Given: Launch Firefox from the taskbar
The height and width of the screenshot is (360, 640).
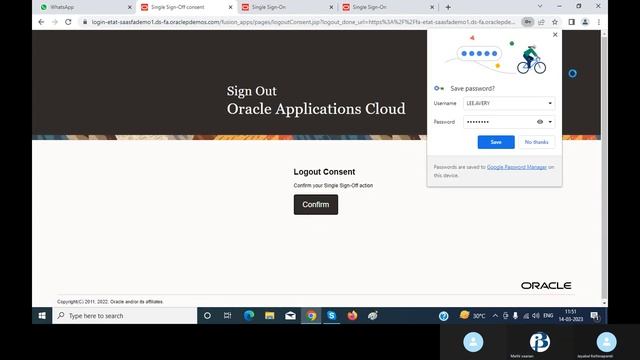Looking at the screenshot, I should pos(352,316).
